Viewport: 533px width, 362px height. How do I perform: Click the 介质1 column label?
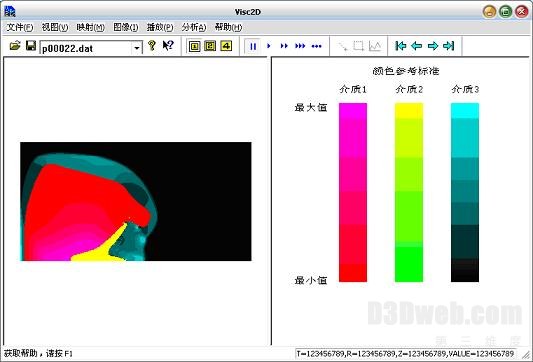pyautogui.click(x=353, y=89)
